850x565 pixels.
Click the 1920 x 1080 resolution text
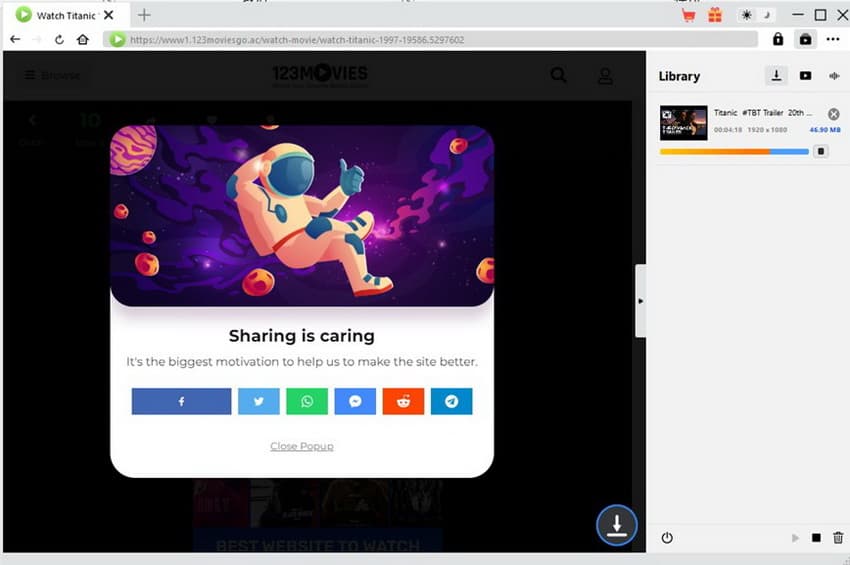point(767,130)
